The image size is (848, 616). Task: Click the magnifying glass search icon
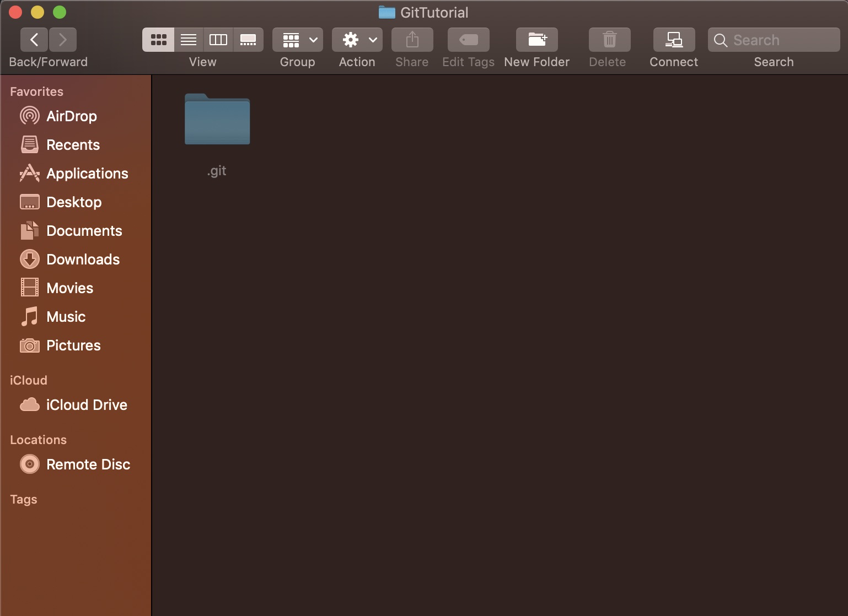point(721,40)
